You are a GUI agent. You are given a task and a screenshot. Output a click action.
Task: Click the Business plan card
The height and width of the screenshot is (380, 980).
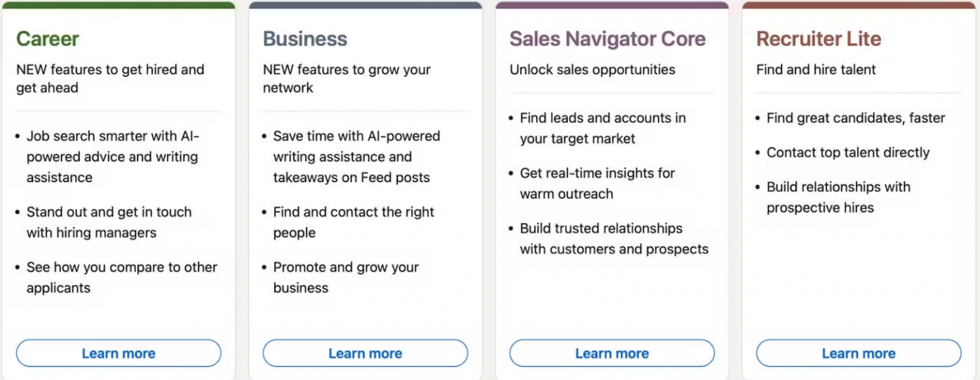[x=365, y=191]
